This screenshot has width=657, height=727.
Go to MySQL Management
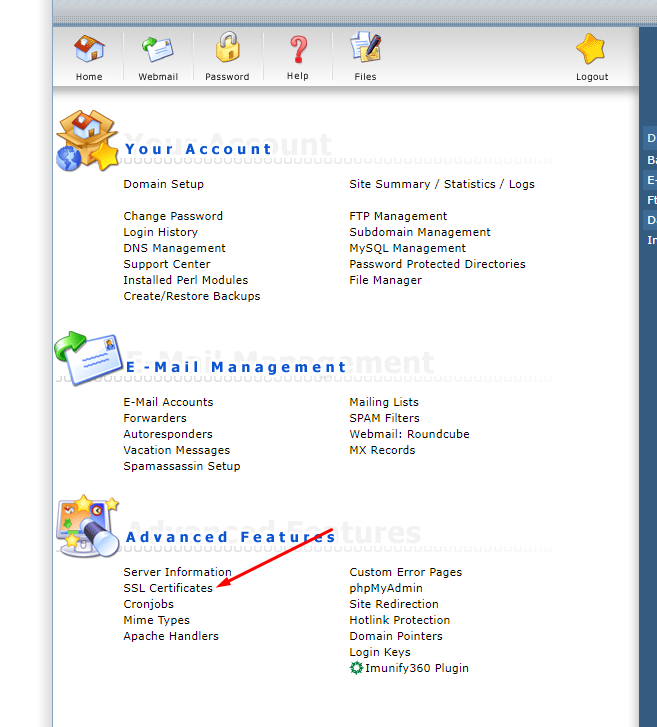[x=407, y=248]
